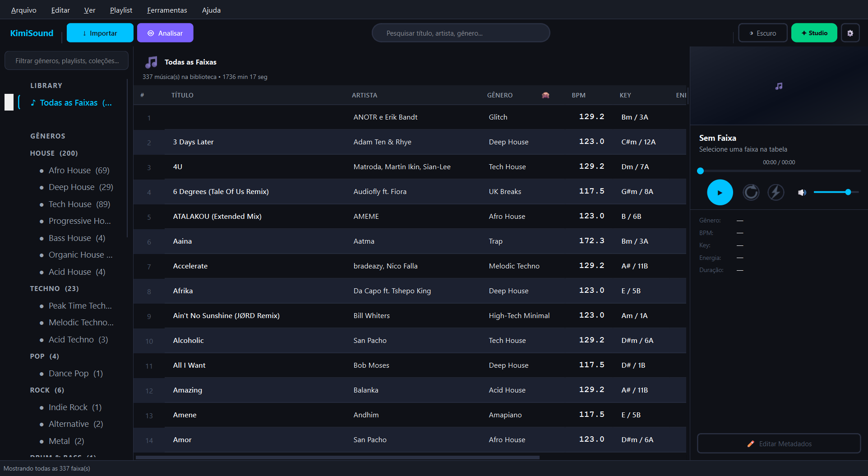Click the play button in player panel
868x476 pixels.
coord(720,192)
